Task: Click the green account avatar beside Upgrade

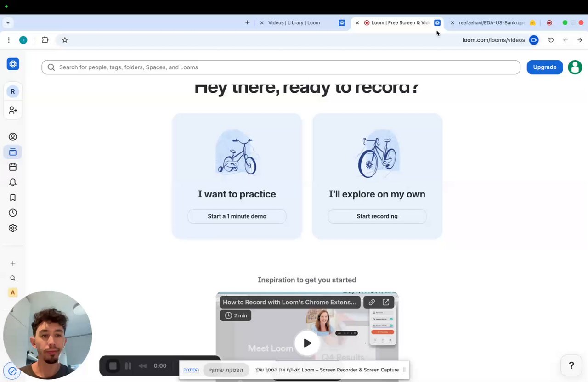Action: point(575,67)
